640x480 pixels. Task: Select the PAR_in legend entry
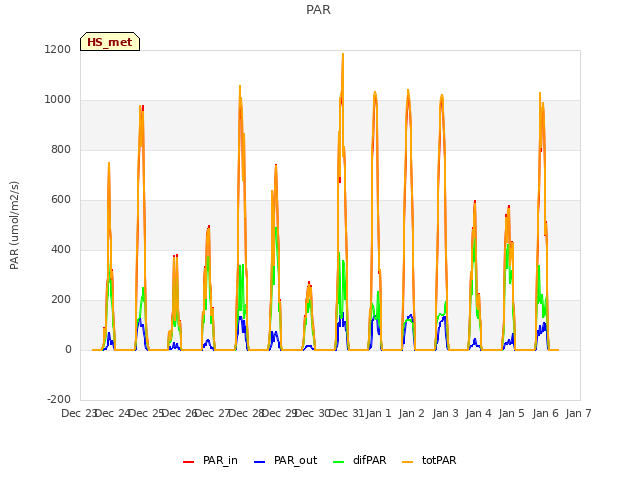(x=210, y=461)
